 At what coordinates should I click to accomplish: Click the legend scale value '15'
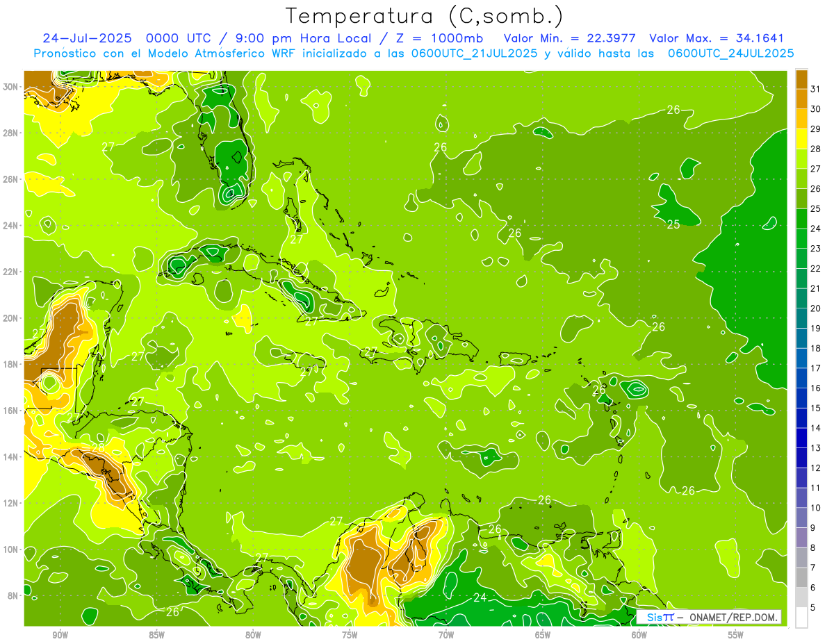click(816, 408)
